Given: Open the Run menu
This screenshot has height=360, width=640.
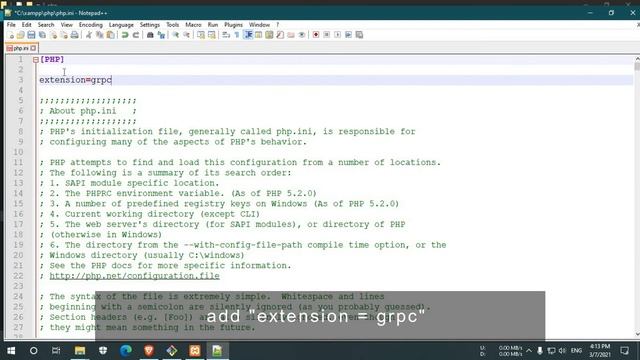Looking at the screenshot, I should (213, 25).
